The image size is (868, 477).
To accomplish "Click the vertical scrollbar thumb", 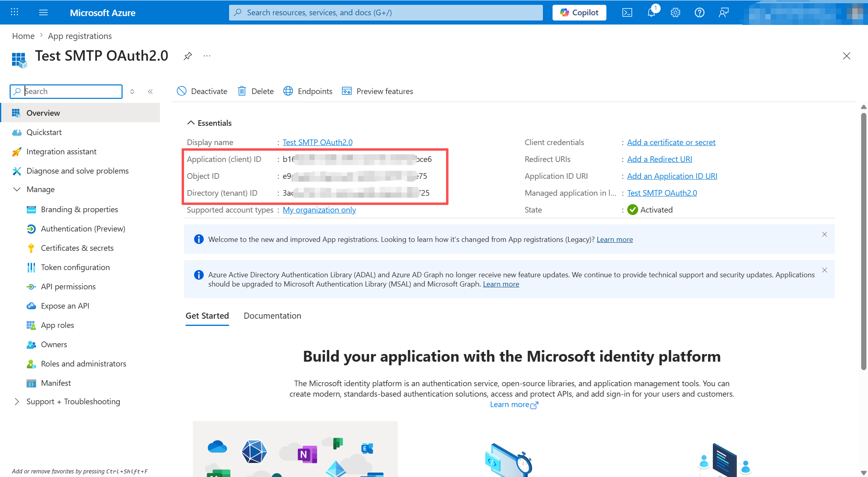I will click(x=864, y=241).
